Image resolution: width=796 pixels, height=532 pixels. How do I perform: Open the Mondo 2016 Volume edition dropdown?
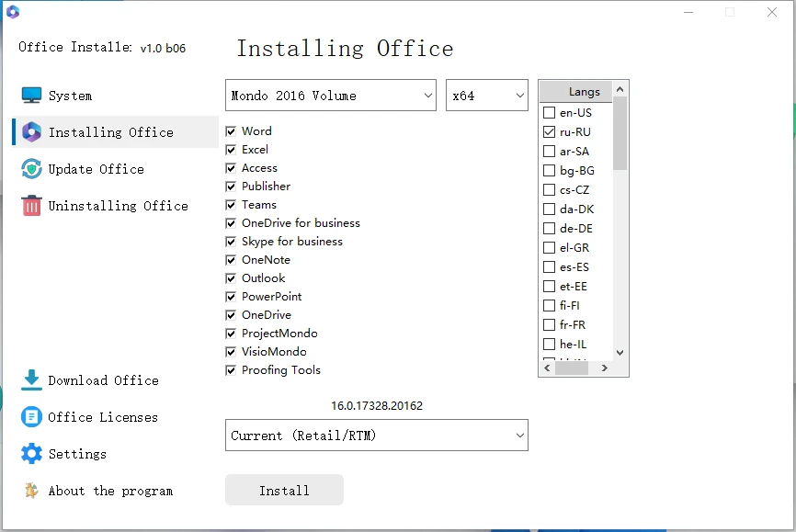(x=331, y=95)
